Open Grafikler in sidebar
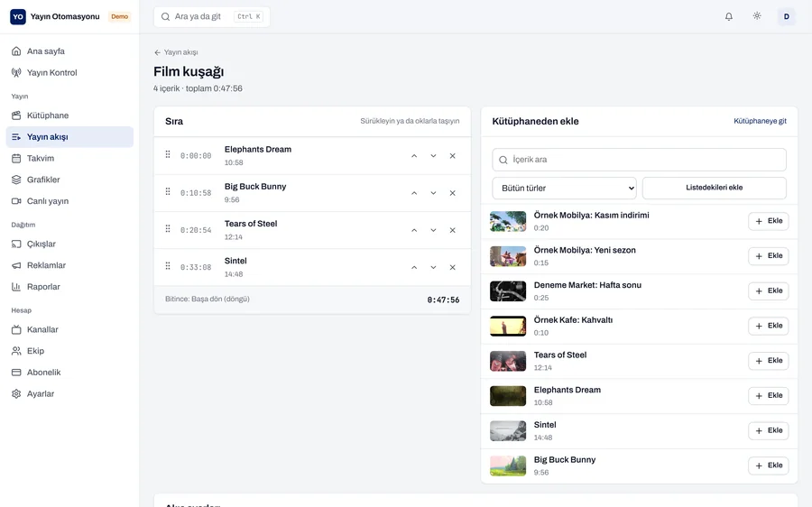Screen dimensions: 812x507 (69, 180)
